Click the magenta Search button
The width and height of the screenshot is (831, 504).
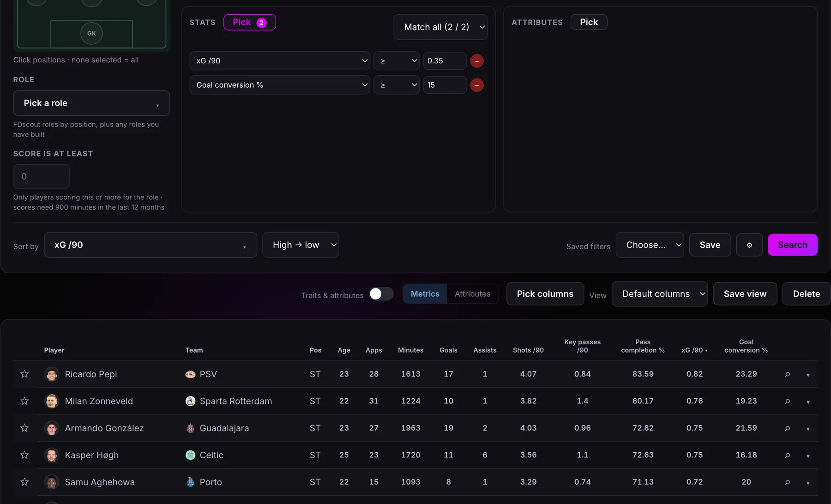[793, 245]
